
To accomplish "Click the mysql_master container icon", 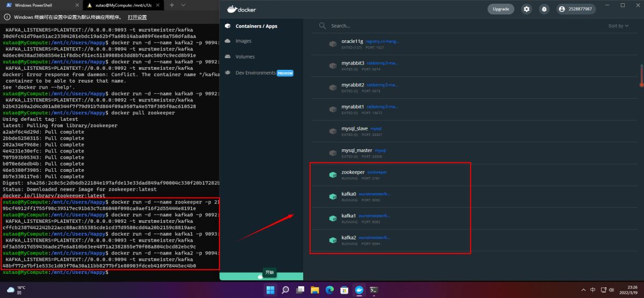I will pyautogui.click(x=332, y=153).
